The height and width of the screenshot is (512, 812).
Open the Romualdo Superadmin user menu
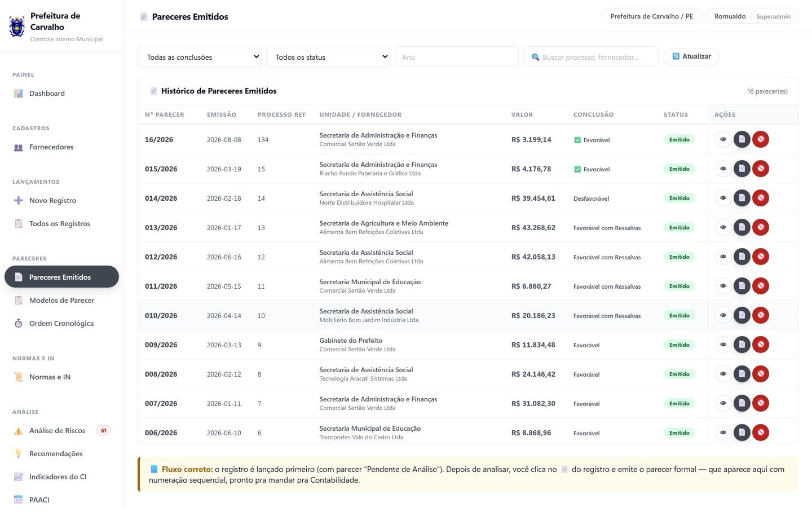point(752,16)
